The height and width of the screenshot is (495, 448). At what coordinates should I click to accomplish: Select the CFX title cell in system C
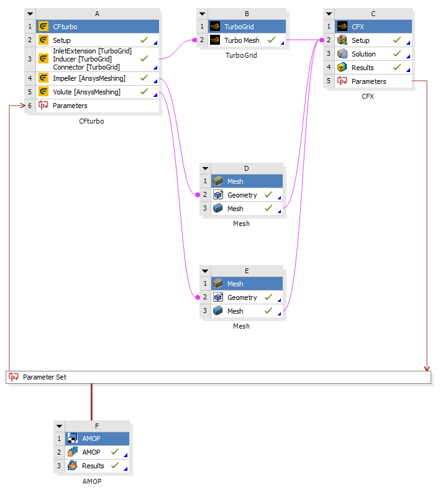pyautogui.click(x=373, y=27)
